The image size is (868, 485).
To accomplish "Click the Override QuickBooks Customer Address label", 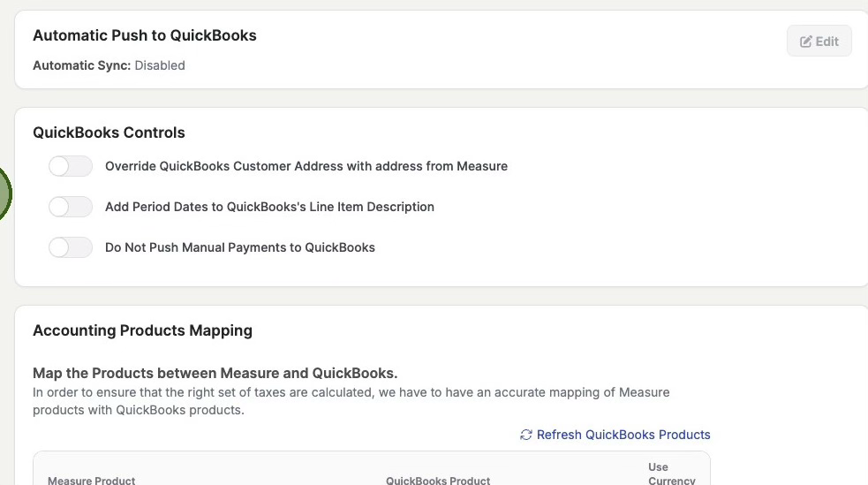I will point(306,166).
